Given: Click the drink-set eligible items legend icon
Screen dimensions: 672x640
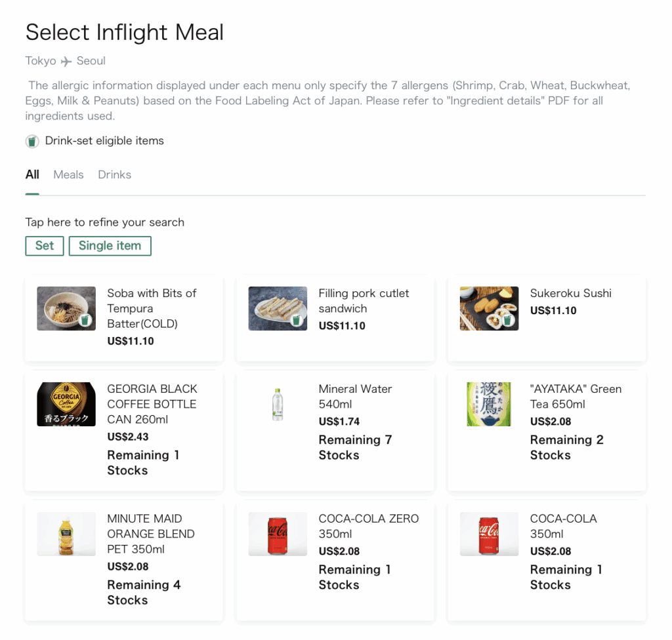Looking at the screenshot, I should click(x=32, y=141).
